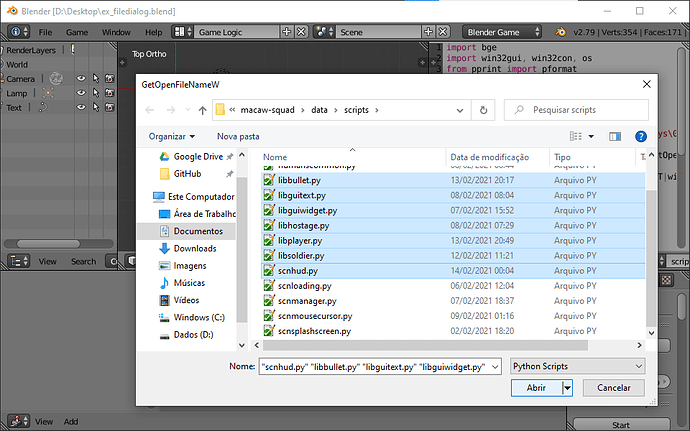The height and width of the screenshot is (431, 690).
Task: Refresh the scripts folder listing
Action: point(483,110)
